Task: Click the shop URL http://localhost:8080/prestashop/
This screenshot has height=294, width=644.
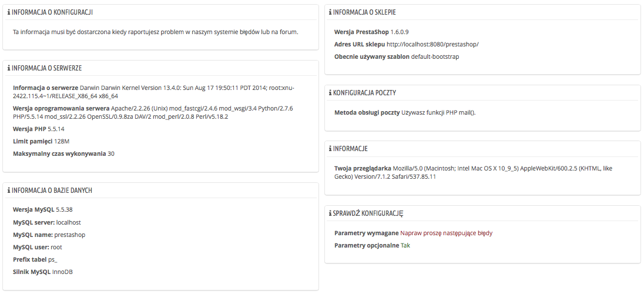Action: 432,44
